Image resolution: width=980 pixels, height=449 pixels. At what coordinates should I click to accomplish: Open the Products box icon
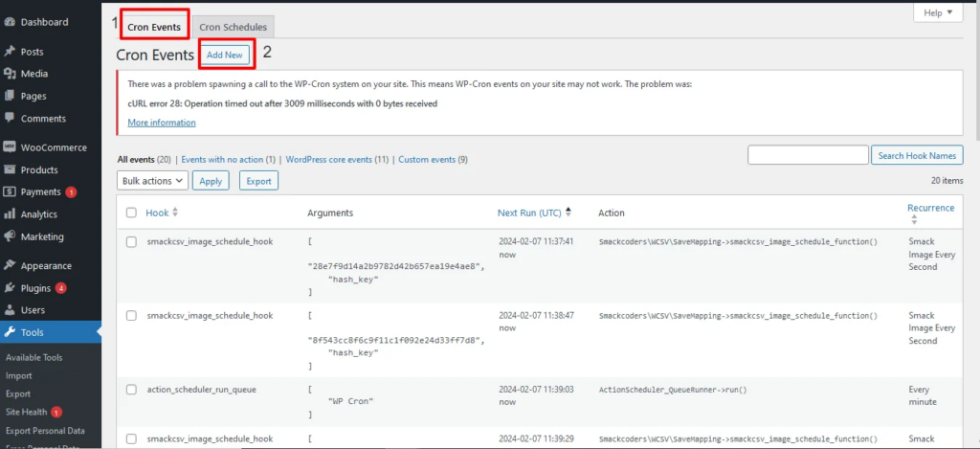click(x=10, y=169)
